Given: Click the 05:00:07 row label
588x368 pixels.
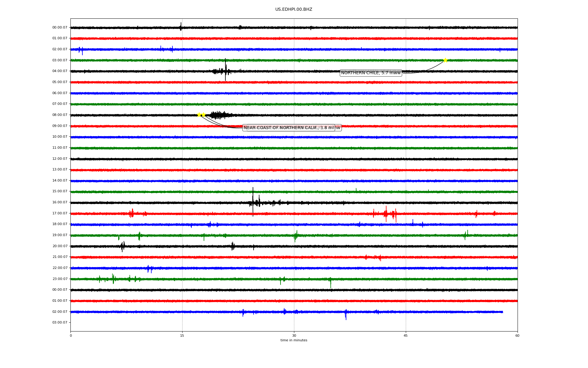Looking at the screenshot, I should click(x=60, y=82).
